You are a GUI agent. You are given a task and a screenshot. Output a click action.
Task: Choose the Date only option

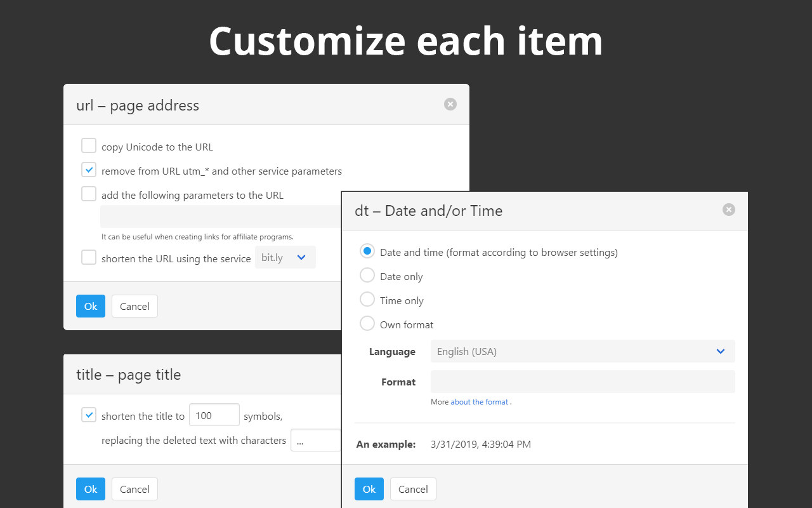[367, 276]
